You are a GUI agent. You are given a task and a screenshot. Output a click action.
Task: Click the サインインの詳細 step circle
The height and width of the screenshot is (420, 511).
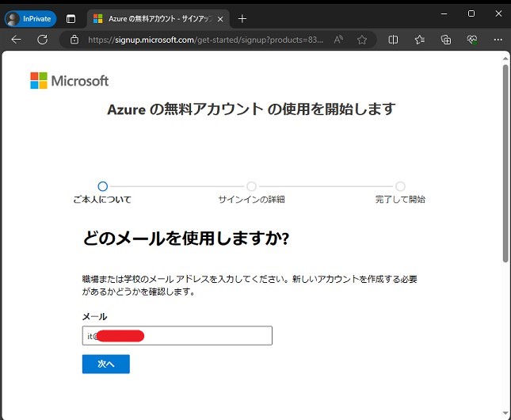click(251, 186)
